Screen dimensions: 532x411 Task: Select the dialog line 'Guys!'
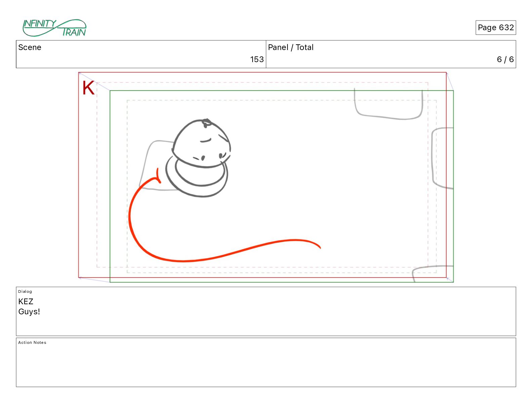coord(29,312)
